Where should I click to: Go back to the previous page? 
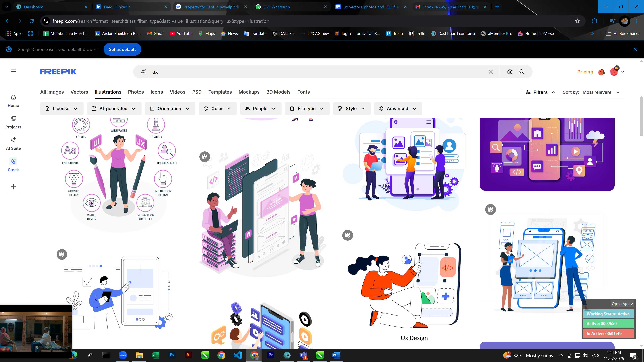[x=8, y=21]
